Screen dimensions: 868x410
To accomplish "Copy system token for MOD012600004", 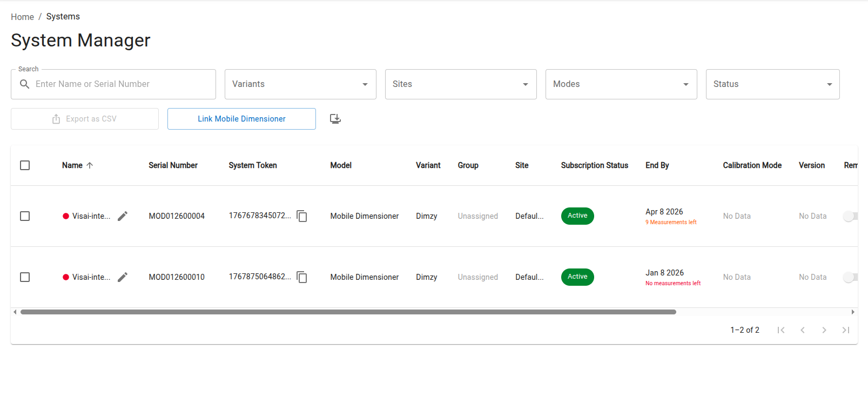I will 302,216.
